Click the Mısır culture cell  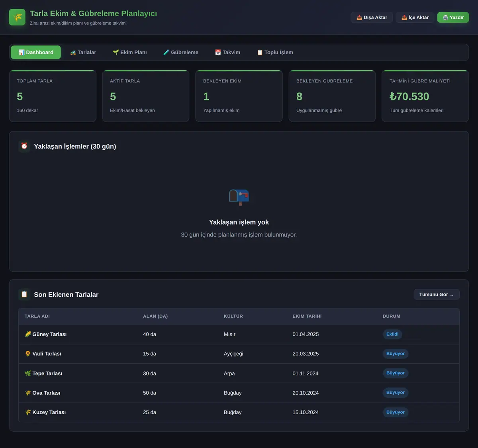click(x=229, y=334)
